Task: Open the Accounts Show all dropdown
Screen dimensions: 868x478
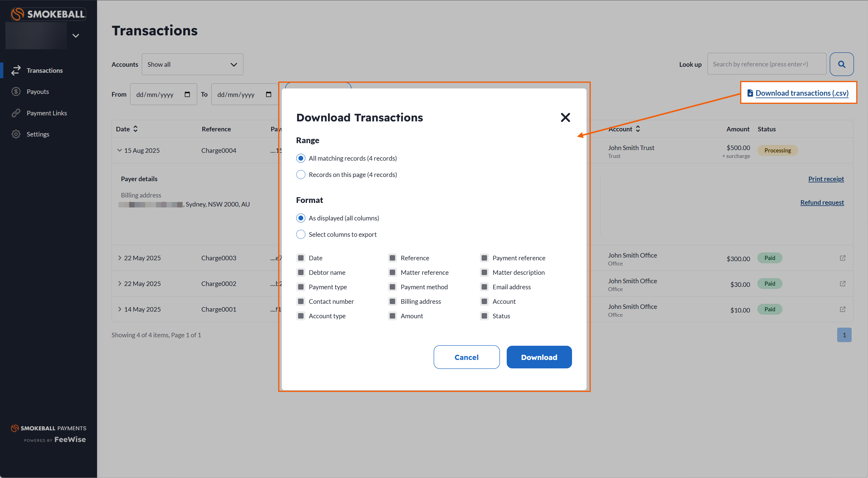Action: tap(192, 64)
